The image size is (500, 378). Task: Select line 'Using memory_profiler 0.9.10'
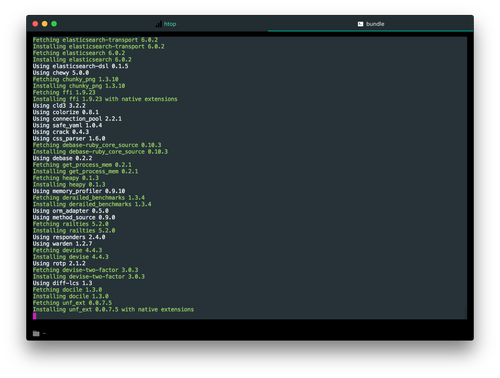(79, 191)
